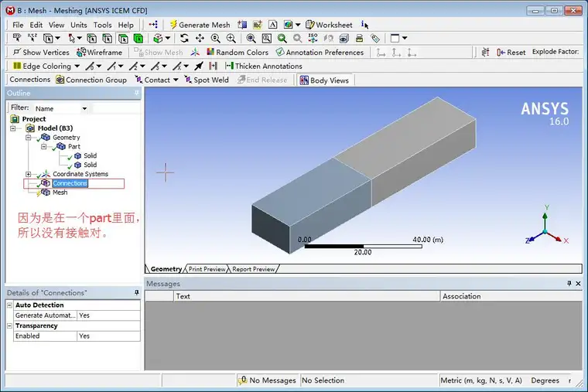This screenshot has height=392, width=588.
Task: Open the Help menu
Action: click(125, 25)
